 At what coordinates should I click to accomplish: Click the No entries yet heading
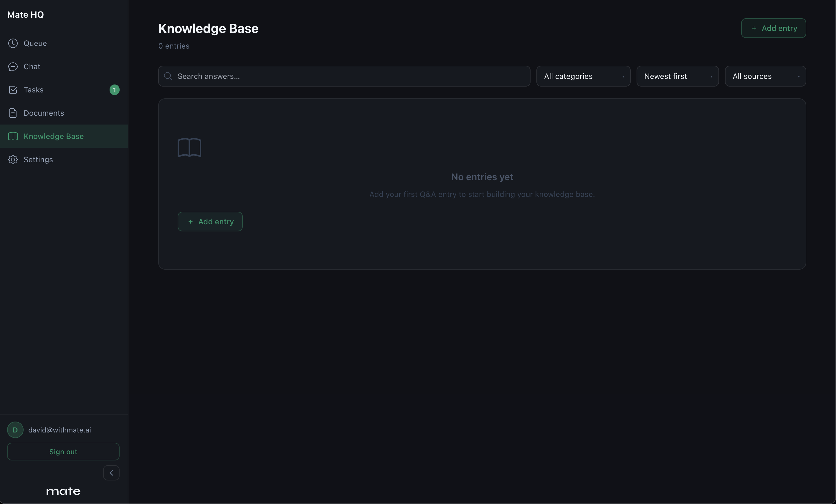pyautogui.click(x=482, y=177)
